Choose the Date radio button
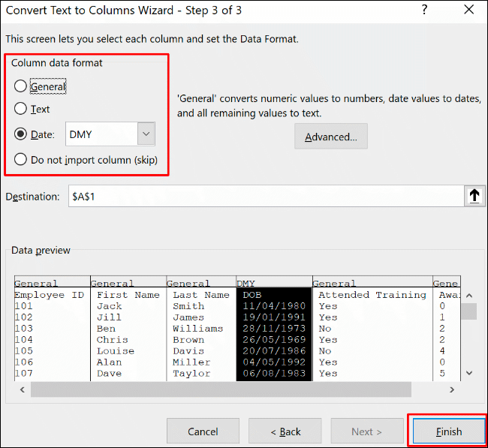The image size is (488, 448). 20,135
